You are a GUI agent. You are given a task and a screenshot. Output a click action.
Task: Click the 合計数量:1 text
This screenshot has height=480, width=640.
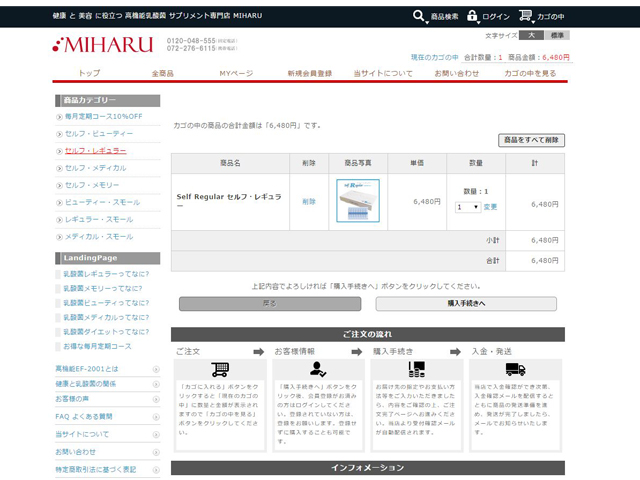click(x=483, y=58)
